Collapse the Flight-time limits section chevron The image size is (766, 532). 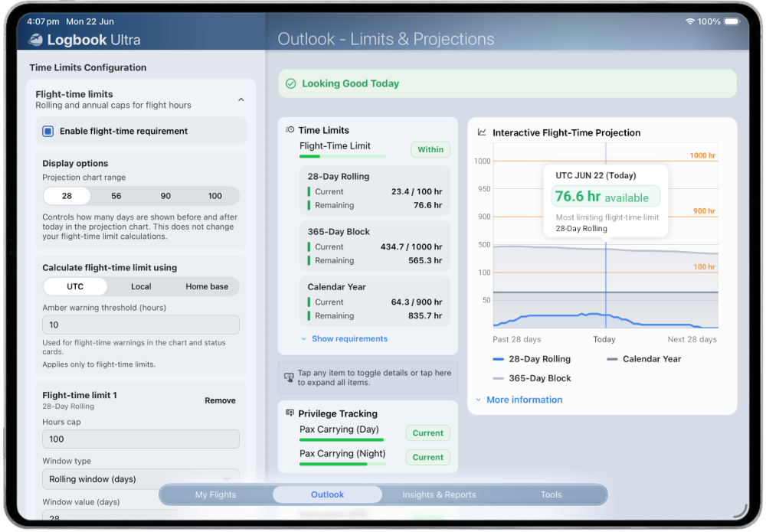[241, 100]
